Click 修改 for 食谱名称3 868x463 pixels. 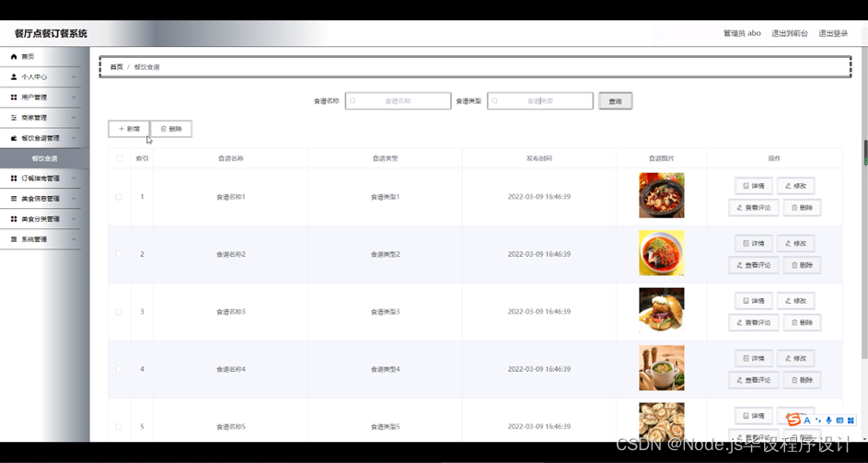tap(795, 301)
